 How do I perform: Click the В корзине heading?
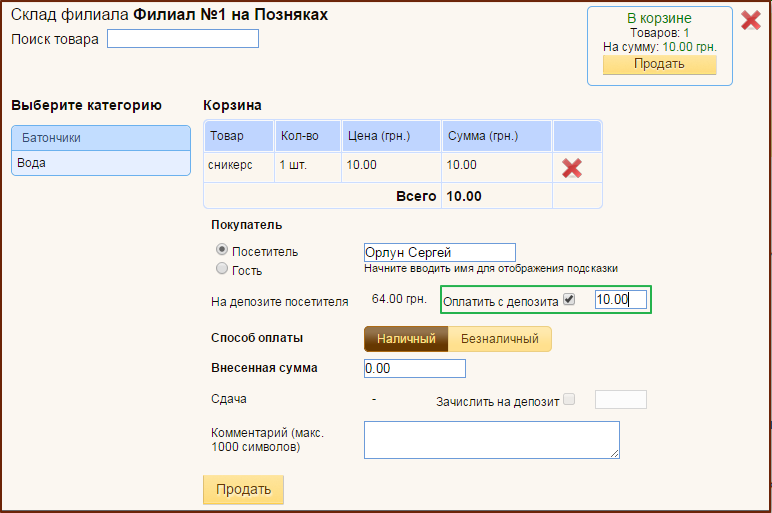[x=659, y=18]
